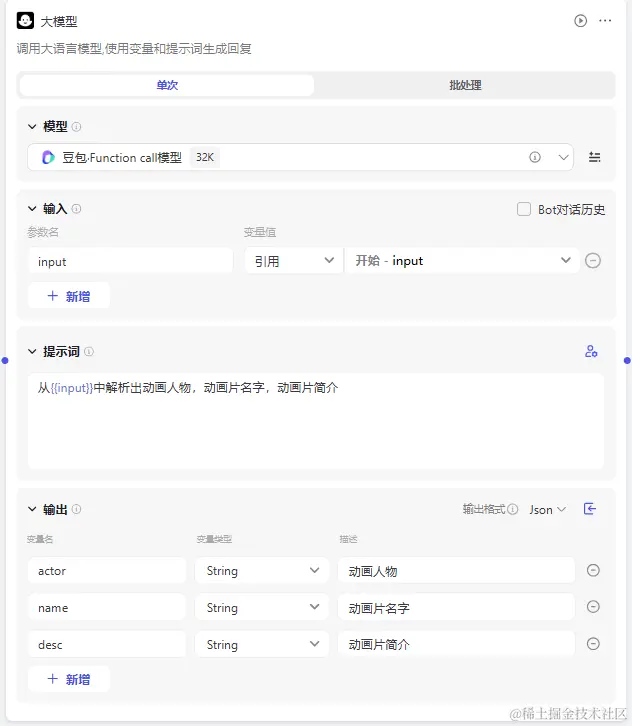Click the 大模型 node avatar icon
Image resolution: width=632 pixels, height=726 pixels.
[25, 21]
